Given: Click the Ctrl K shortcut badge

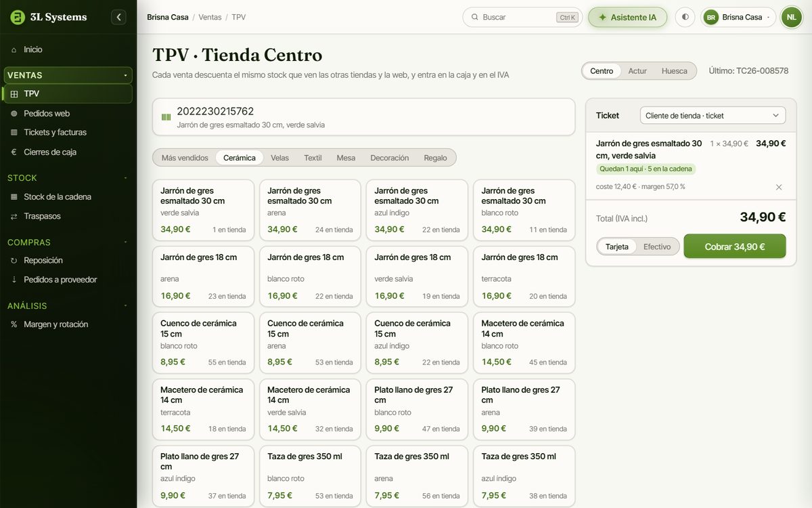Looking at the screenshot, I should tap(568, 18).
